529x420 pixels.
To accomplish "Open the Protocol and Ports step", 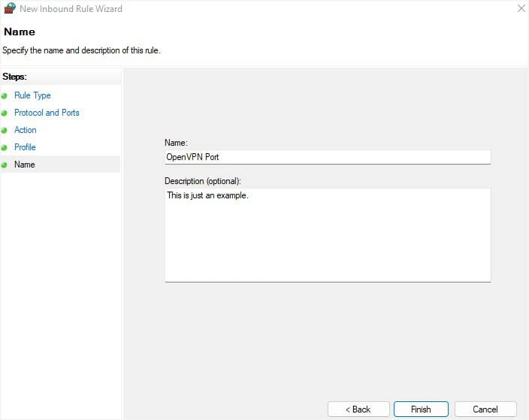I will 47,113.
